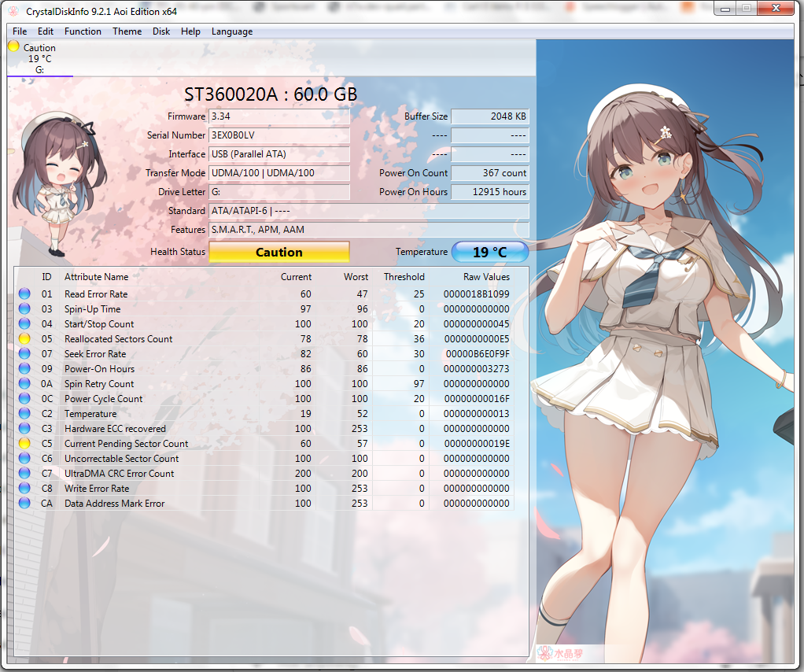The image size is (804, 672).
Task: Select the Reallocated Sectors Count row text
Action: click(119, 339)
